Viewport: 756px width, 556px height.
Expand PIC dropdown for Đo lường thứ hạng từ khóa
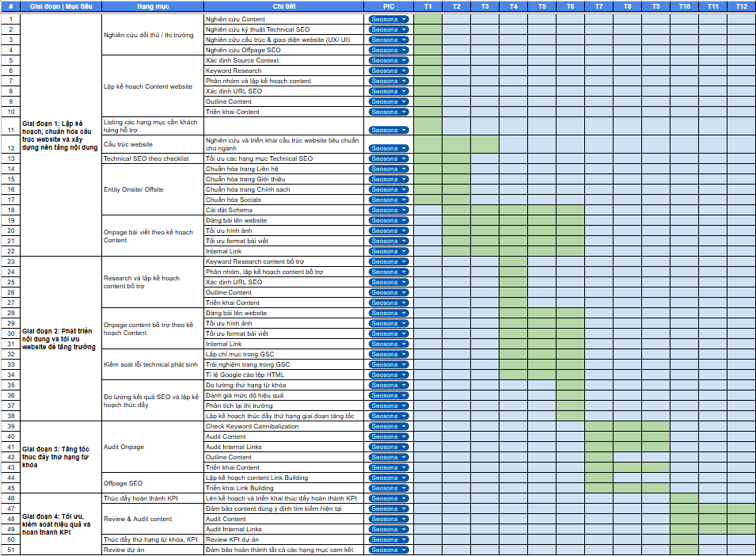(x=389, y=385)
